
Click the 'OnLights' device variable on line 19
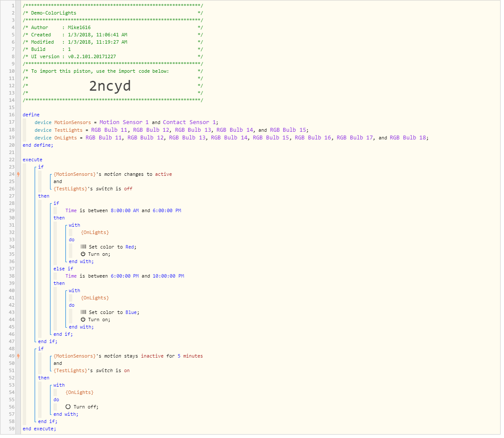(x=66, y=139)
